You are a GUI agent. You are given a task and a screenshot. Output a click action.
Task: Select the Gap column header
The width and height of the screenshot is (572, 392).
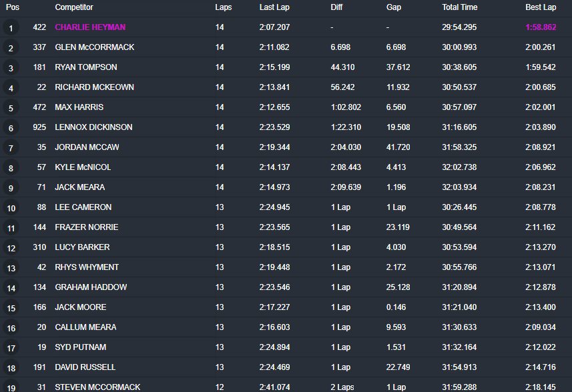click(x=394, y=7)
